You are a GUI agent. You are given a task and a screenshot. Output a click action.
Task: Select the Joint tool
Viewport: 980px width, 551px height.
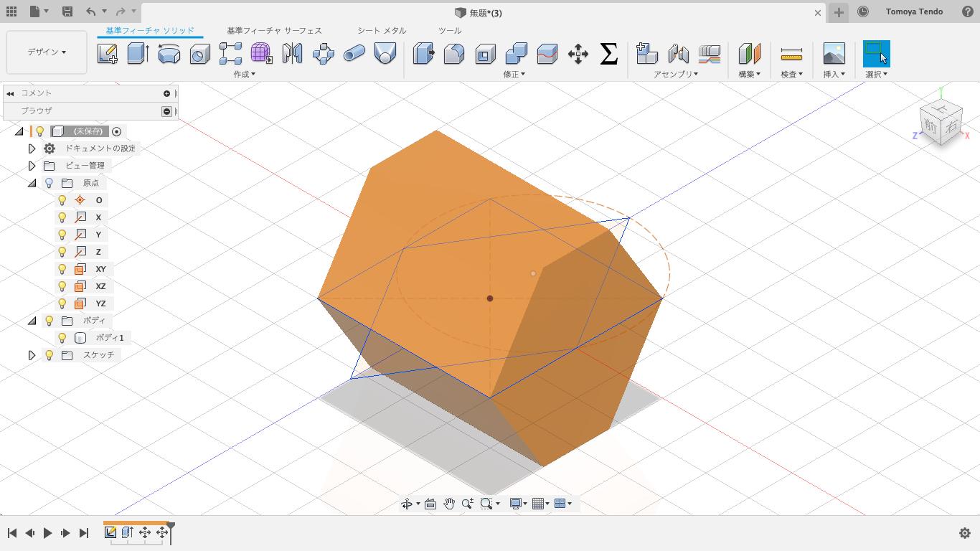coord(678,54)
